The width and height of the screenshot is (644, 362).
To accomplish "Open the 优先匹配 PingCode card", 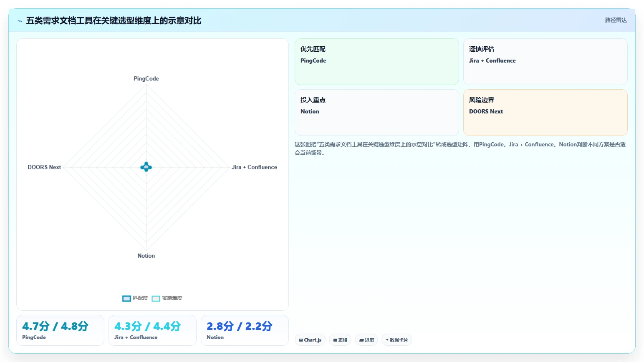I will (376, 62).
